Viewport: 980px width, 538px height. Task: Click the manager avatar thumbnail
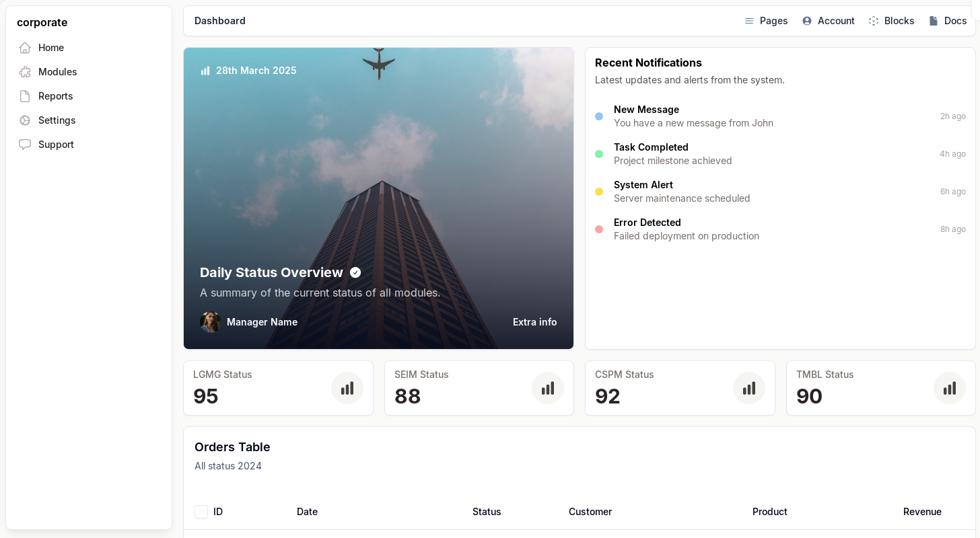(x=211, y=322)
